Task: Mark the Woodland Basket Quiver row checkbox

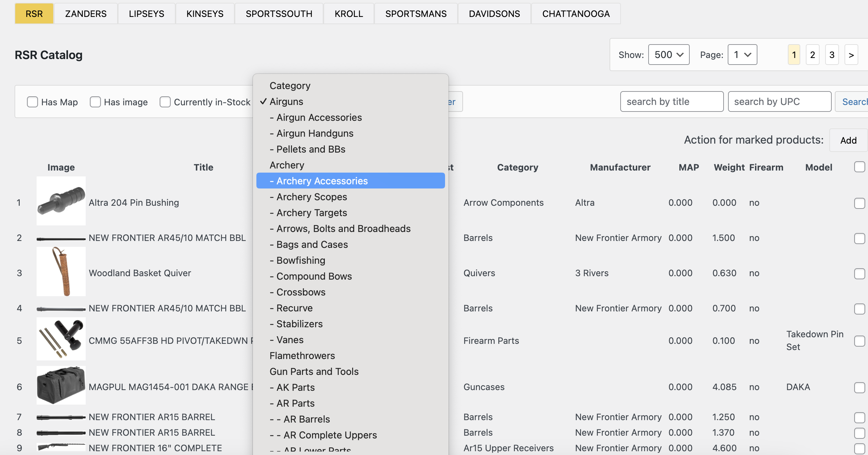Action: 859,273
